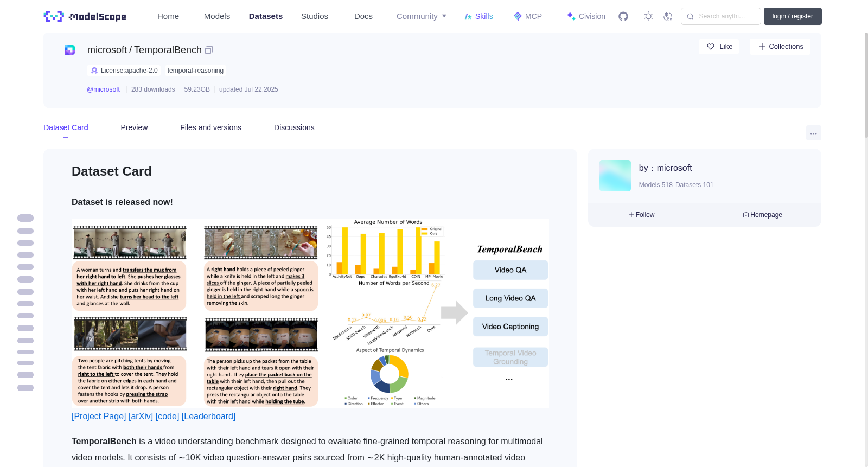Expand the Community dropdown menu
Viewport: 868px width, 467px height.
[422, 16]
